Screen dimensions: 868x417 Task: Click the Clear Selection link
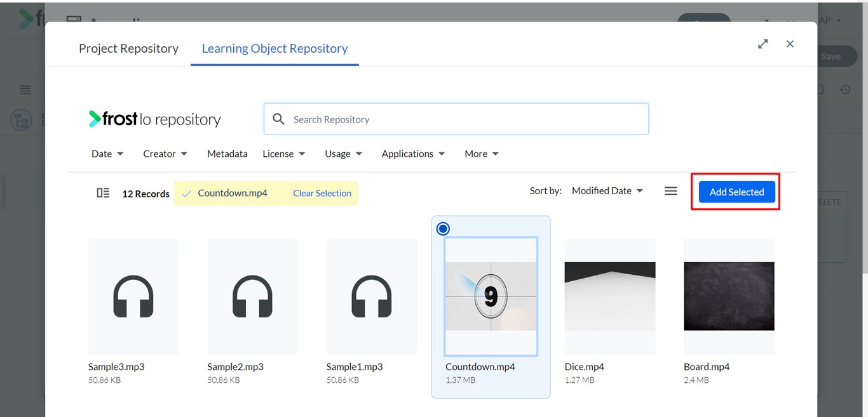[322, 193]
